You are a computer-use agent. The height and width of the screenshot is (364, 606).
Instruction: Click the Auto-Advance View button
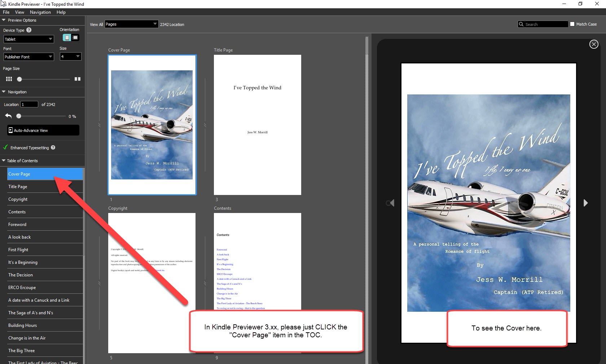(43, 130)
